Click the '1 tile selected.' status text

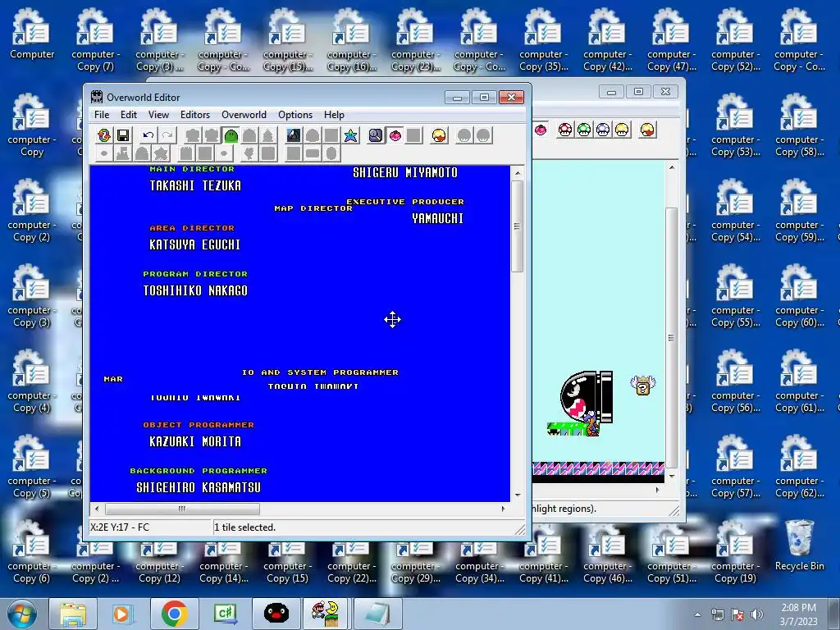pyautogui.click(x=244, y=527)
